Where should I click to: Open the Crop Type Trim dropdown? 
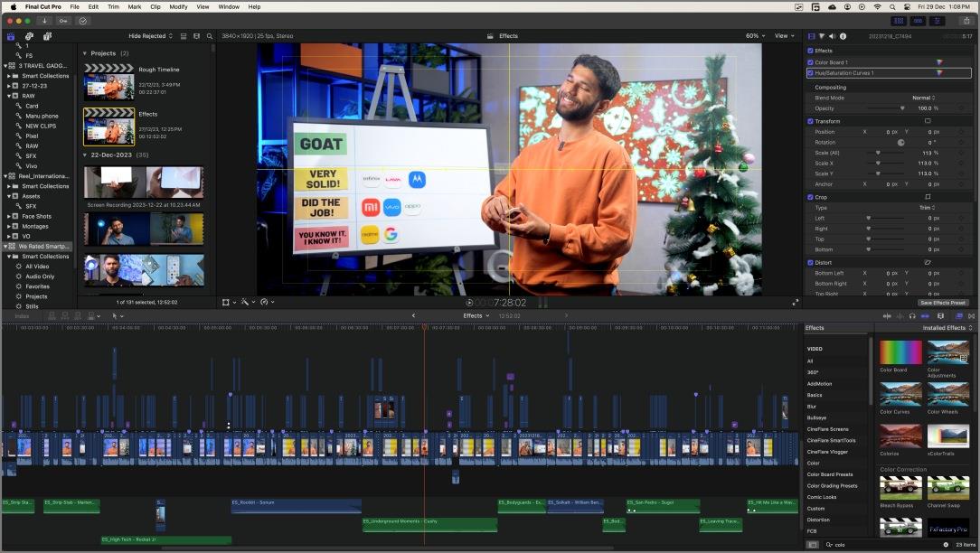(928, 208)
